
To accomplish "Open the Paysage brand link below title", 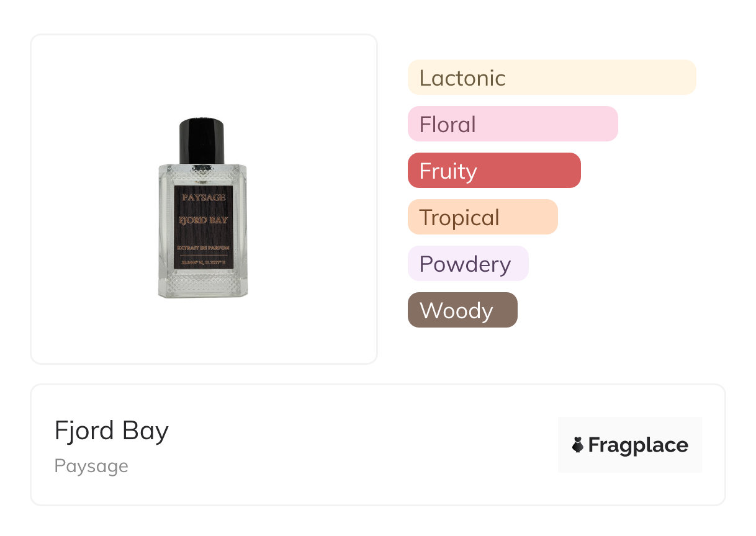I will (91, 466).
